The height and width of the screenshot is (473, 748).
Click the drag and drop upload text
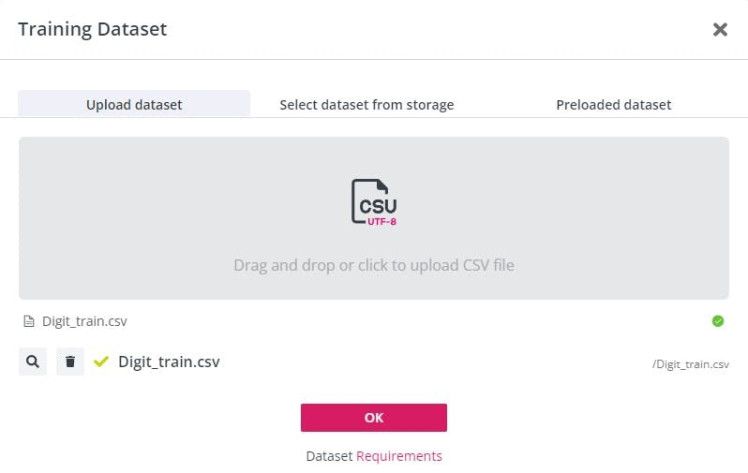click(x=374, y=265)
